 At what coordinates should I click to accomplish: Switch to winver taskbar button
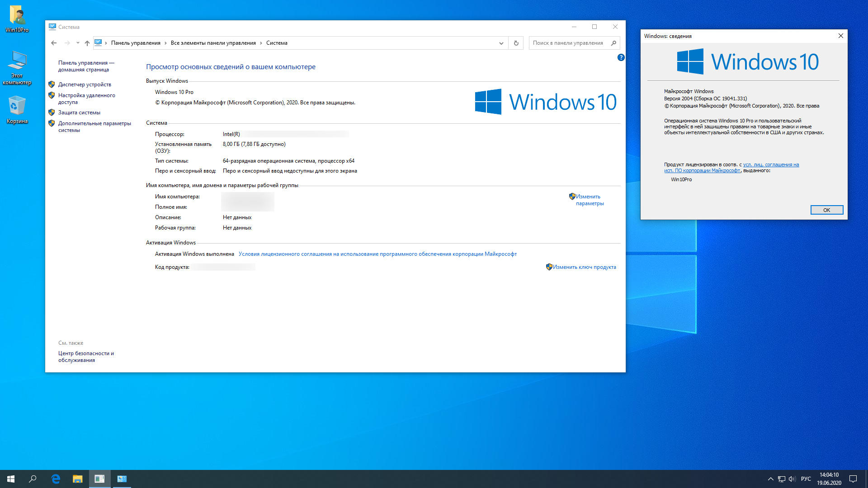point(100,479)
